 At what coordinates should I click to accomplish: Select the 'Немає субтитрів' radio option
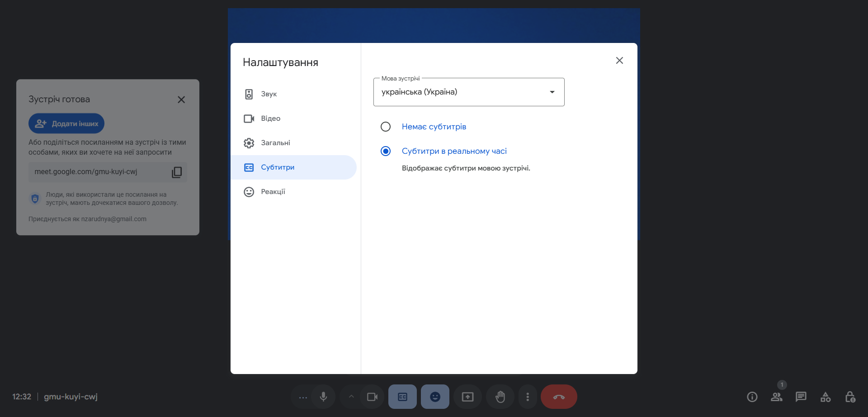tap(386, 127)
